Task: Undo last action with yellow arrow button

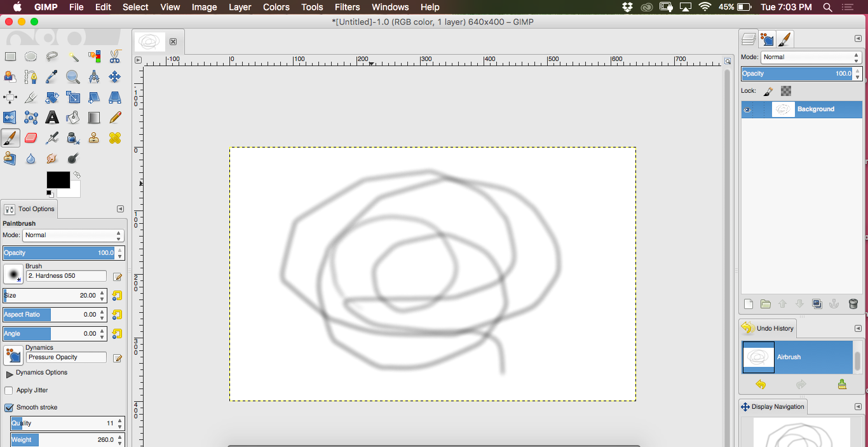Action: (761, 385)
